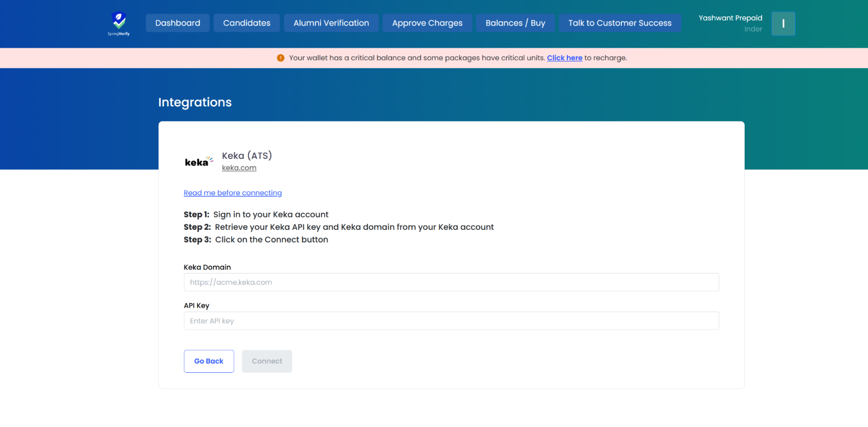
Task: Open 'Read me before connecting' link
Action: (232, 193)
